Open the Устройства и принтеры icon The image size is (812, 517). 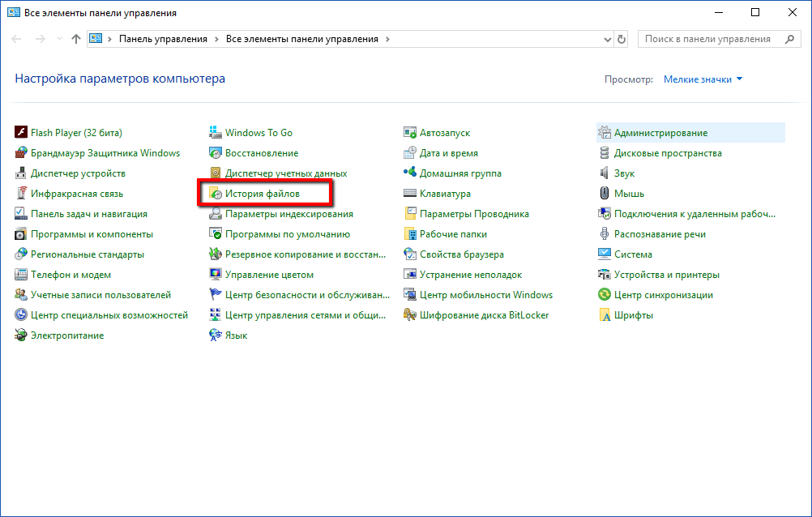click(605, 275)
